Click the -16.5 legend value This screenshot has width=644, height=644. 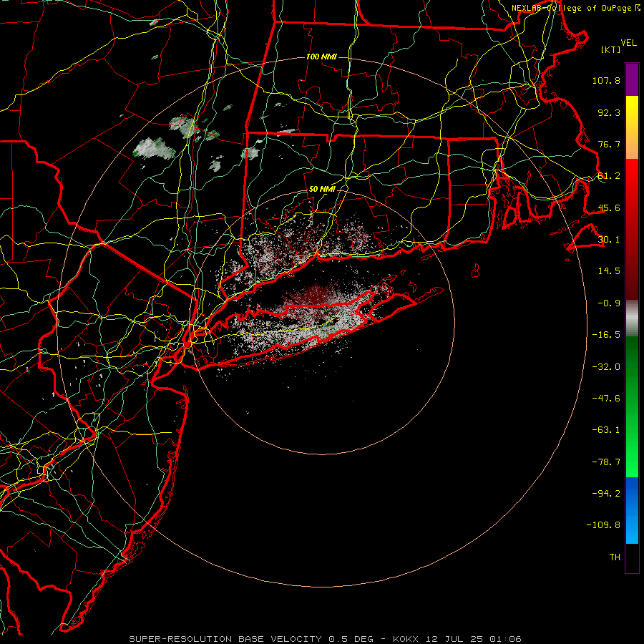tap(606, 335)
